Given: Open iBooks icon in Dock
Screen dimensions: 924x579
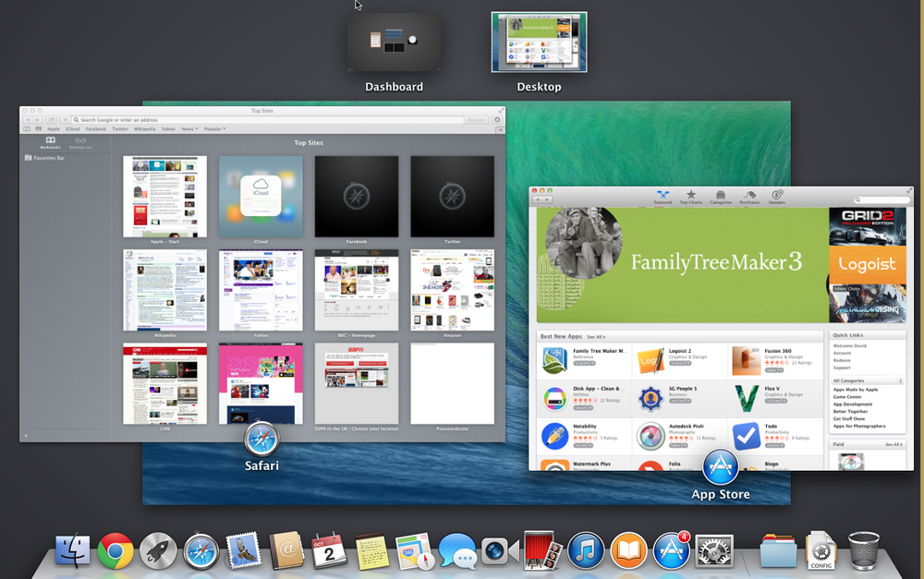Looking at the screenshot, I should [x=628, y=550].
